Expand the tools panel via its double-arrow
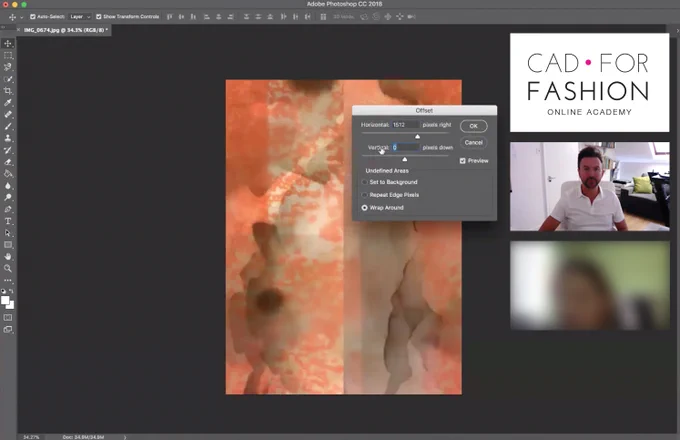 click(3, 27)
